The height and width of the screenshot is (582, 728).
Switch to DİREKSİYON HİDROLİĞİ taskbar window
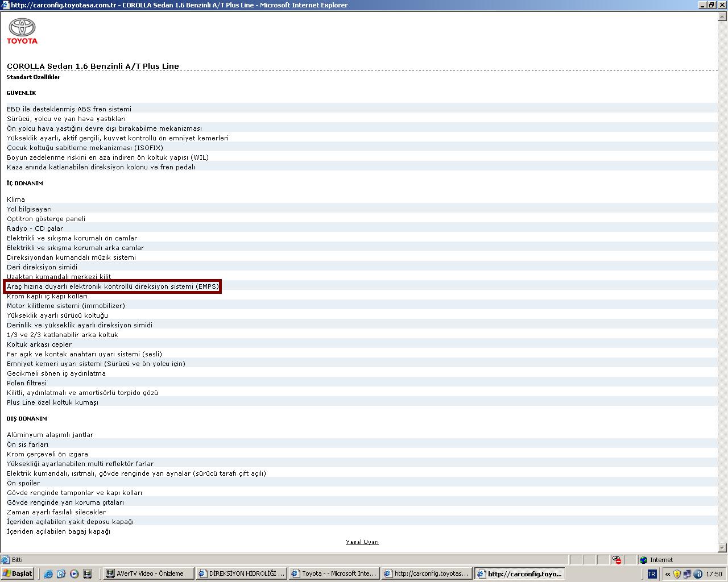point(241,573)
